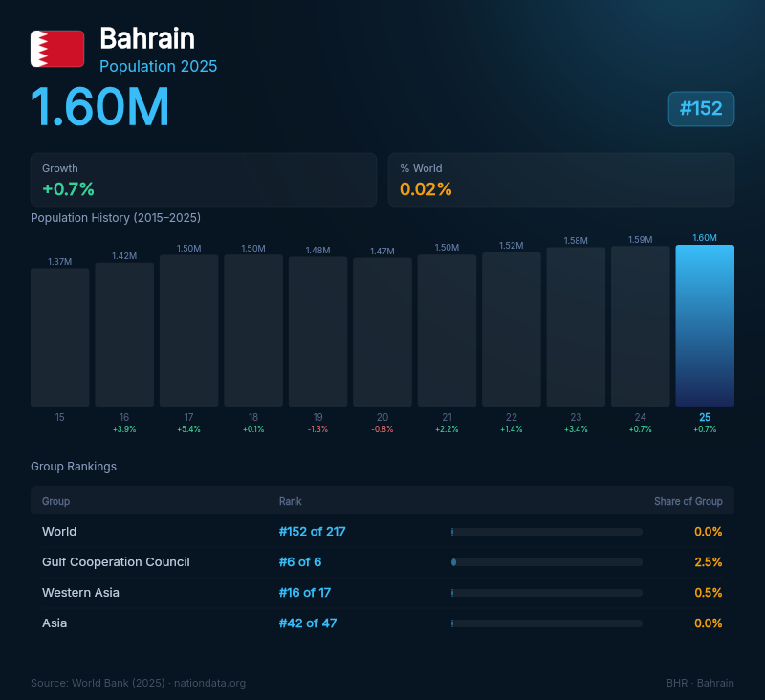Click the Group column header
Screen dimensions: 765x700
[x=56, y=501]
